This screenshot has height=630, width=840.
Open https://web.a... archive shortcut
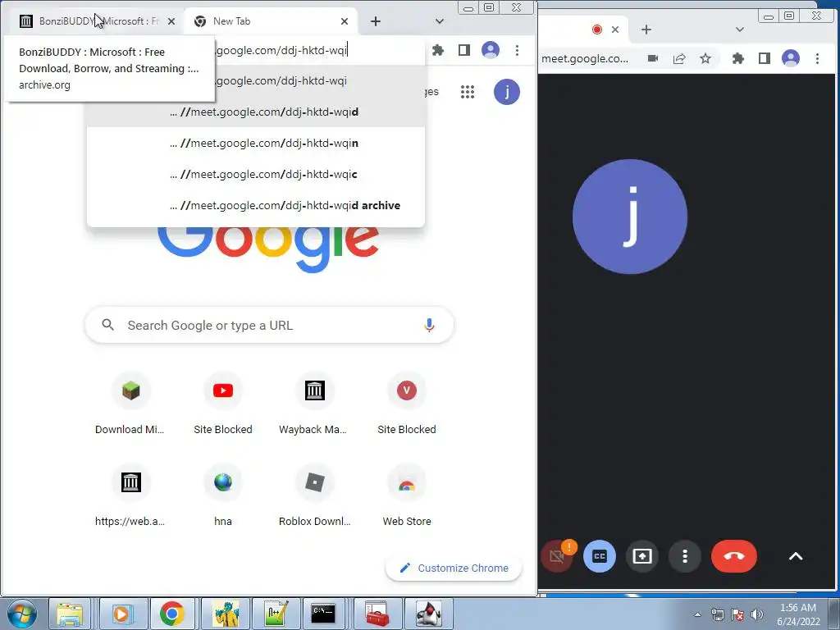point(130,495)
